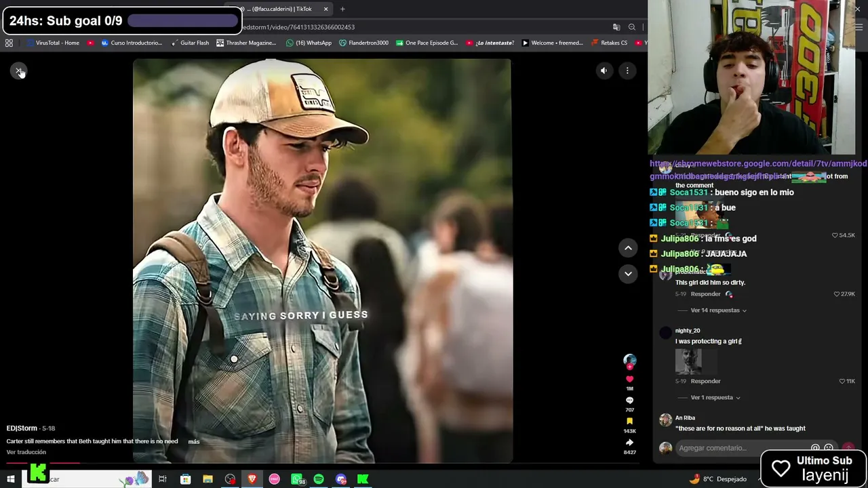Open the Guitar Flash bookmark

tap(190, 43)
